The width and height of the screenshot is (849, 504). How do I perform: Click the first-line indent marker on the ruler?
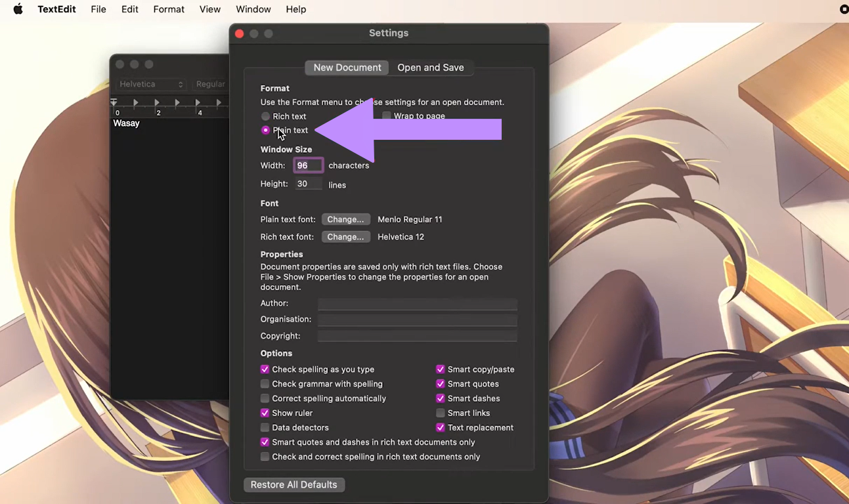tap(114, 100)
